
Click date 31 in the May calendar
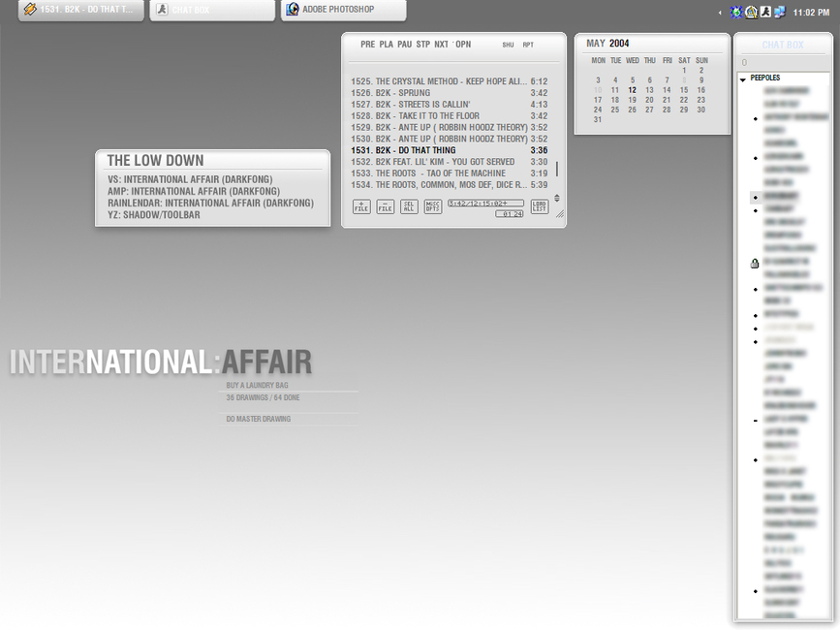[x=598, y=119]
